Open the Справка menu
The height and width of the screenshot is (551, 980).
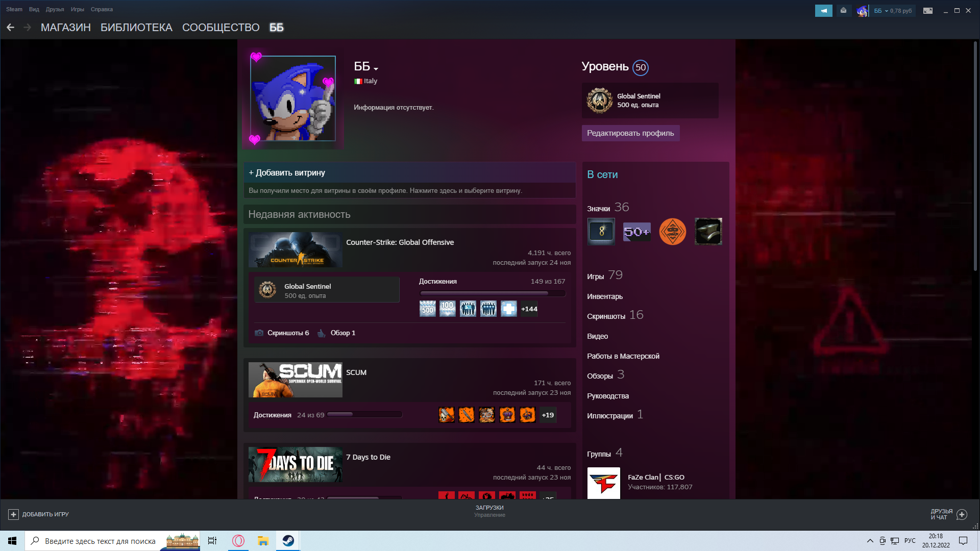click(102, 9)
